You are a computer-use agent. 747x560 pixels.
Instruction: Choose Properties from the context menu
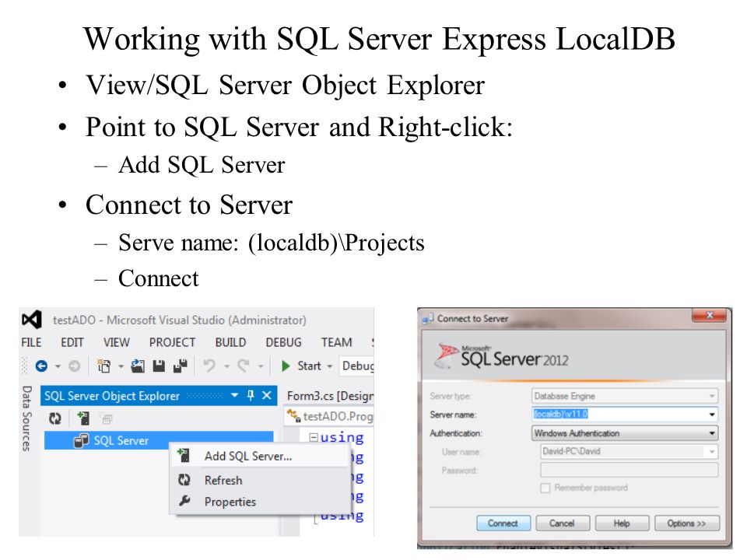pos(260,502)
